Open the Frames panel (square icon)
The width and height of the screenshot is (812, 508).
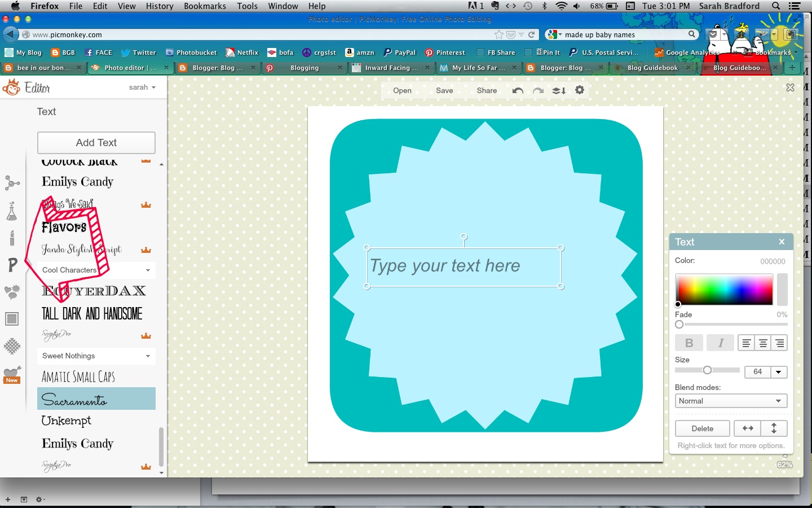(12, 319)
